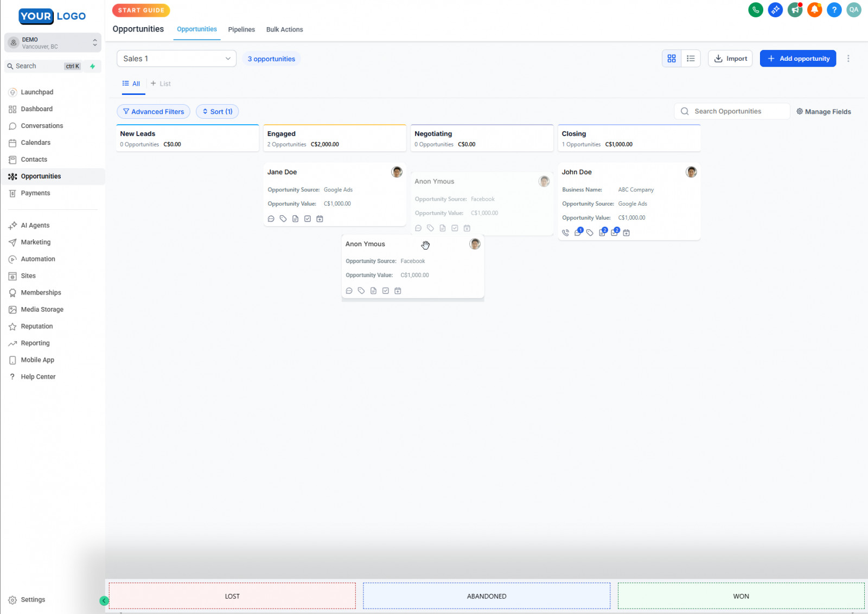Image resolution: width=868 pixels, height=614 pixels.
Task: Open the blue help question mark icon
Action: (834, 10)
